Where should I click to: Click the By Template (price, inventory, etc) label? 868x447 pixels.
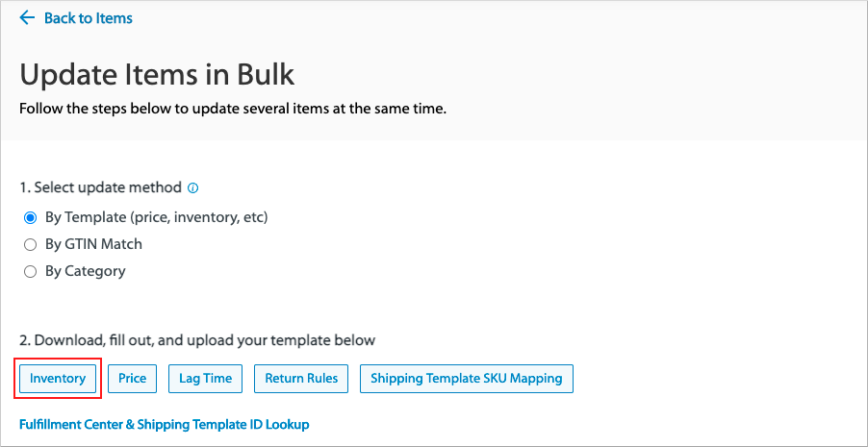157,217
